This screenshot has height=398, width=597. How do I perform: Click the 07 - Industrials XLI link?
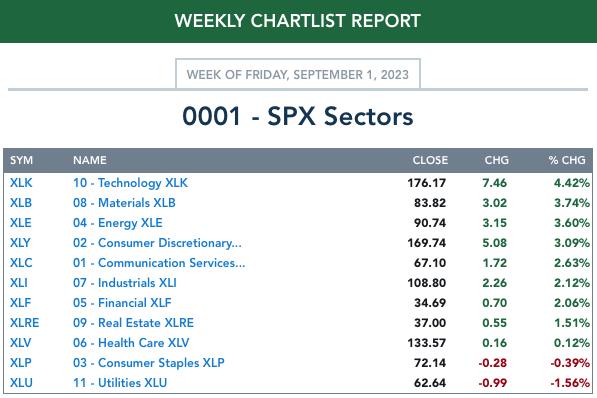(x=125, y=283)
